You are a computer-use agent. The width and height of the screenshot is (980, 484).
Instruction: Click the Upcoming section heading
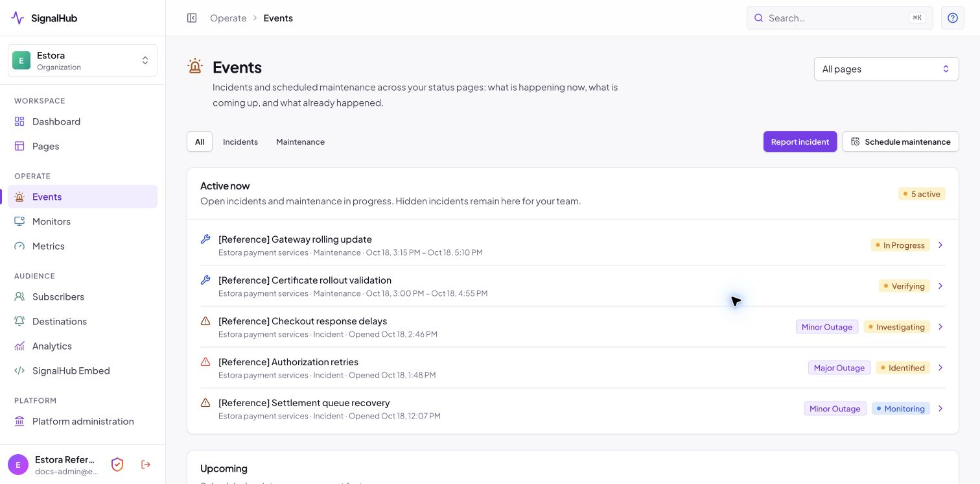[x=224, y=468]
